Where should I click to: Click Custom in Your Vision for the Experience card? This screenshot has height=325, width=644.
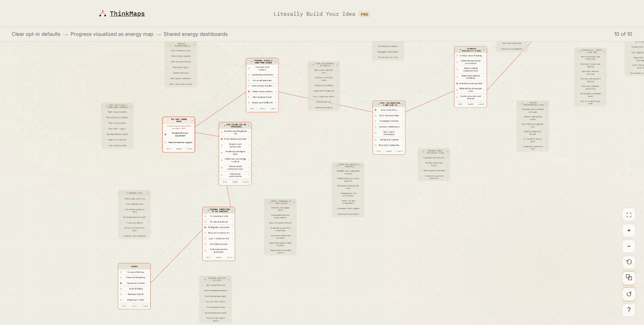tap(246, 182)
